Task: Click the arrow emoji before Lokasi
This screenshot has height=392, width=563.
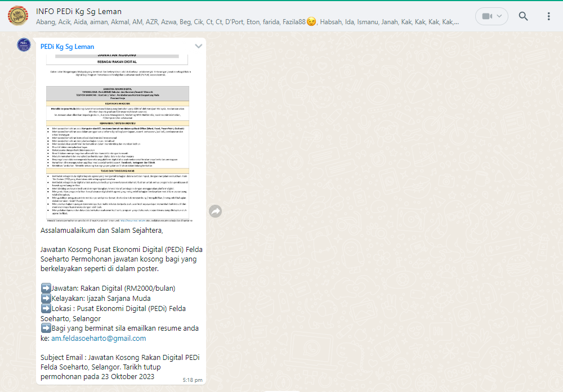Action: click(46, 309)
